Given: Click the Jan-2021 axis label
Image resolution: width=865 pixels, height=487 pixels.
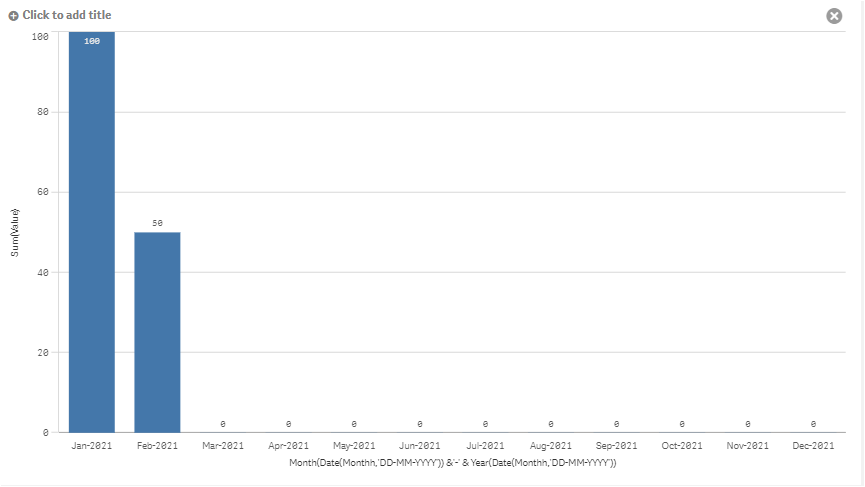Looking at the screenshot, I should [x=92, y=446].
